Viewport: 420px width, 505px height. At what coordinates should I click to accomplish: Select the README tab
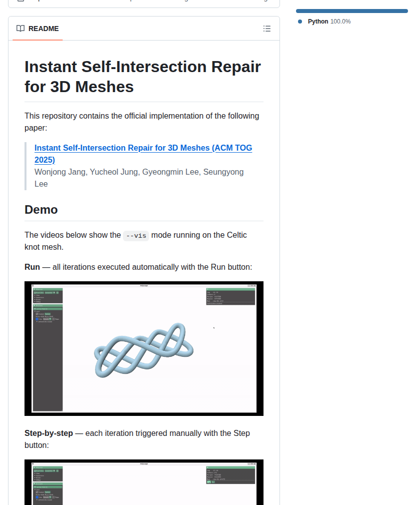coord(37,29)
